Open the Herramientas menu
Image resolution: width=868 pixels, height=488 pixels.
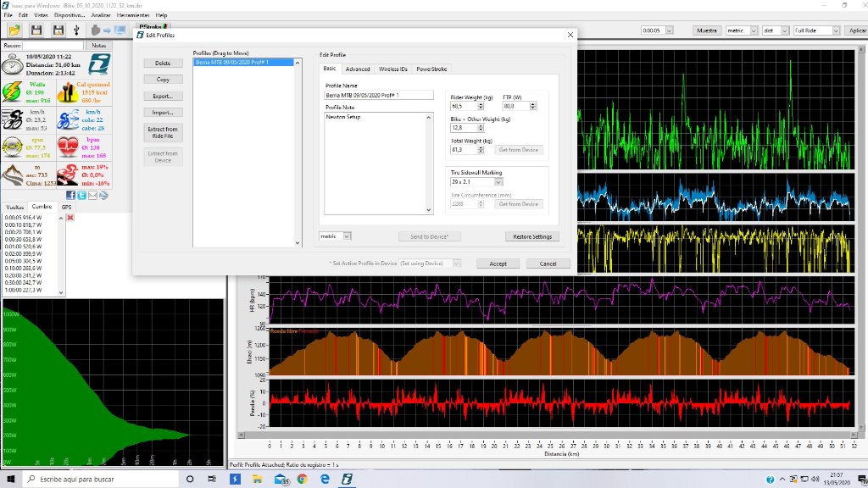[x=131, y=15]
